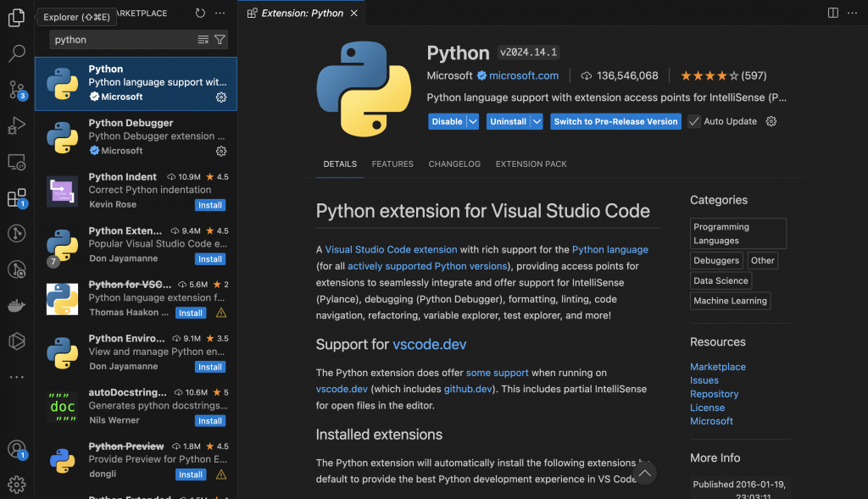Install the Python Indent extension

pos(210,205)
